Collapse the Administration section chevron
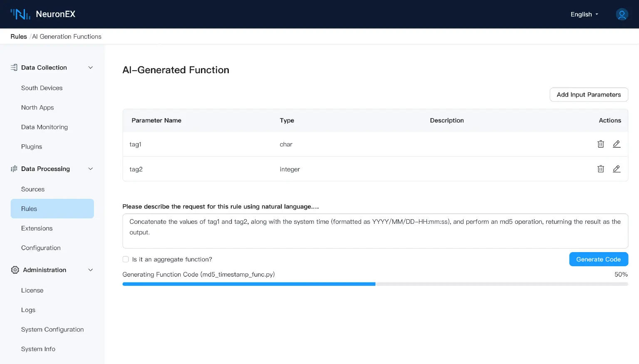 (x=90, y=270)
